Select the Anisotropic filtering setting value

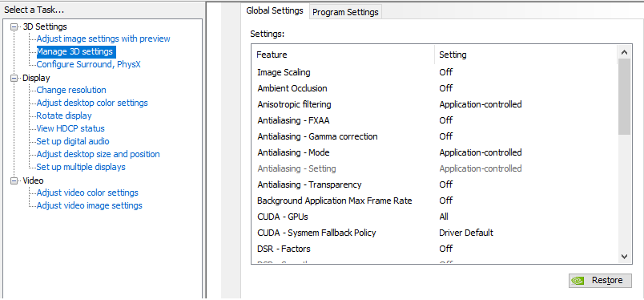point(480,104)
